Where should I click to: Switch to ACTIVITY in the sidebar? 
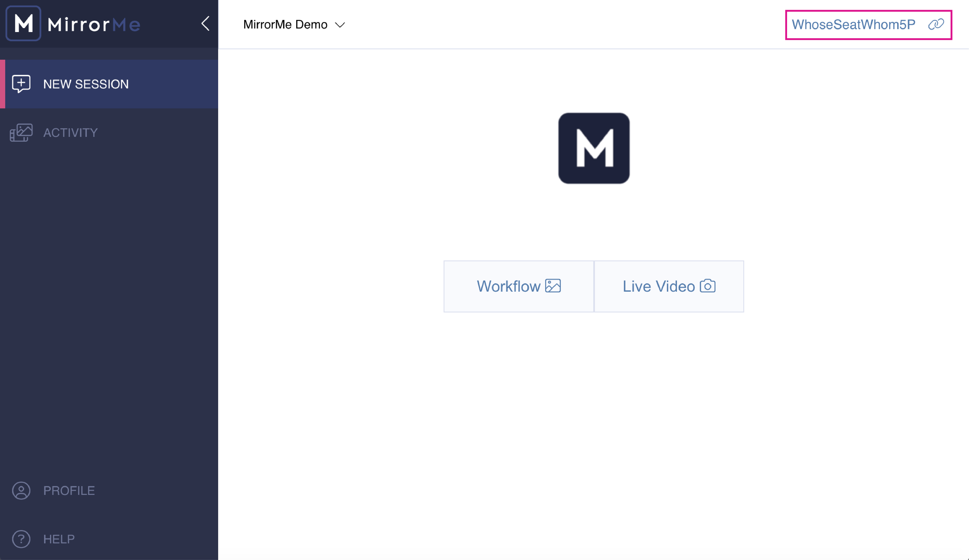click(x=70, y=132)
